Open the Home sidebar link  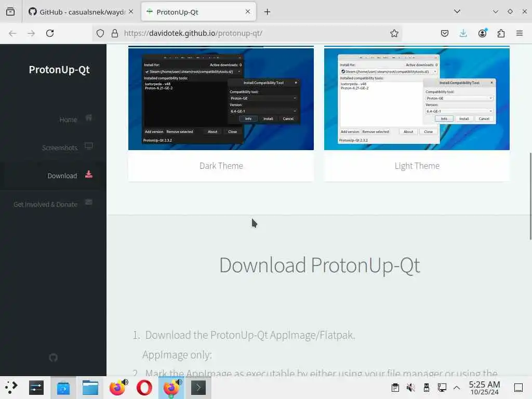tap(68, 120)
